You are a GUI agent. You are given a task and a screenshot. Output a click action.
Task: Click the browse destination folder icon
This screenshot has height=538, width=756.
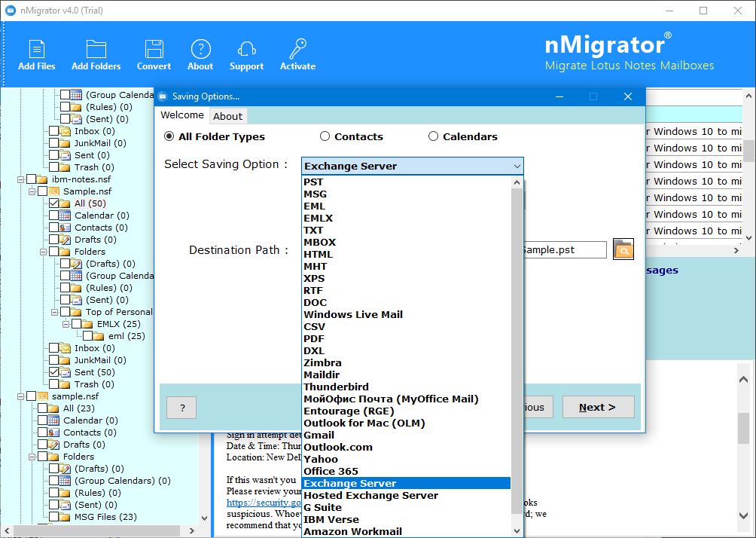click(623, 249)
